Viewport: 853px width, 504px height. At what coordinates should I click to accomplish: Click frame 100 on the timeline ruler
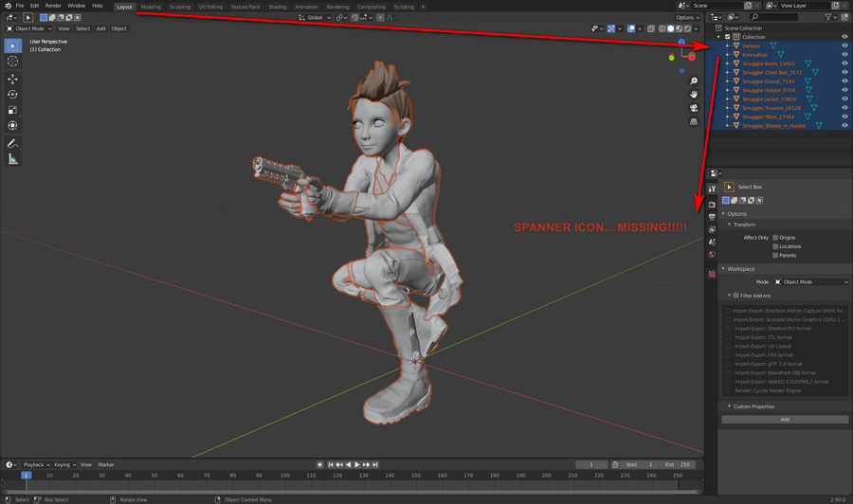click(285, 475)
